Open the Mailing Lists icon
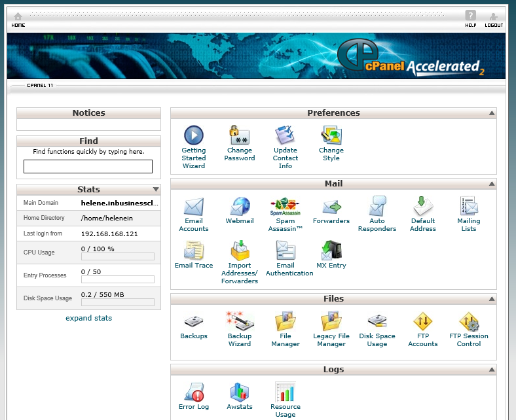 tap(469, 206)
